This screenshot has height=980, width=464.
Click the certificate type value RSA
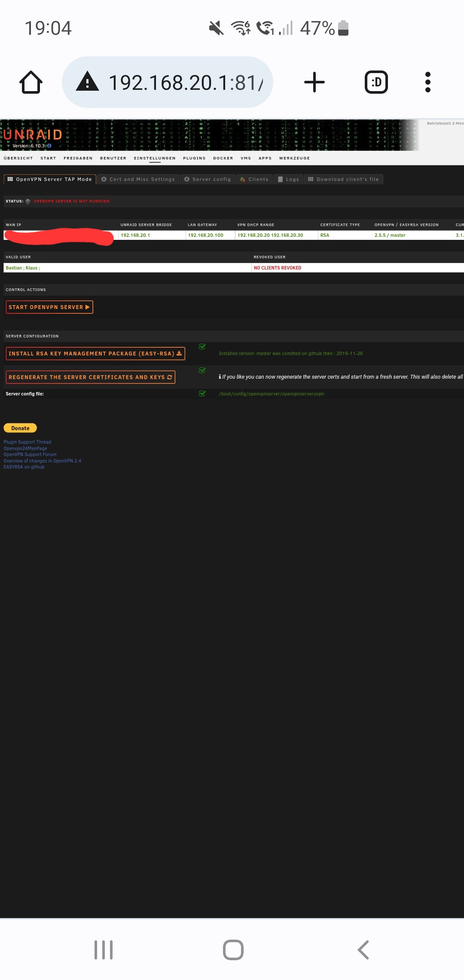325,235
